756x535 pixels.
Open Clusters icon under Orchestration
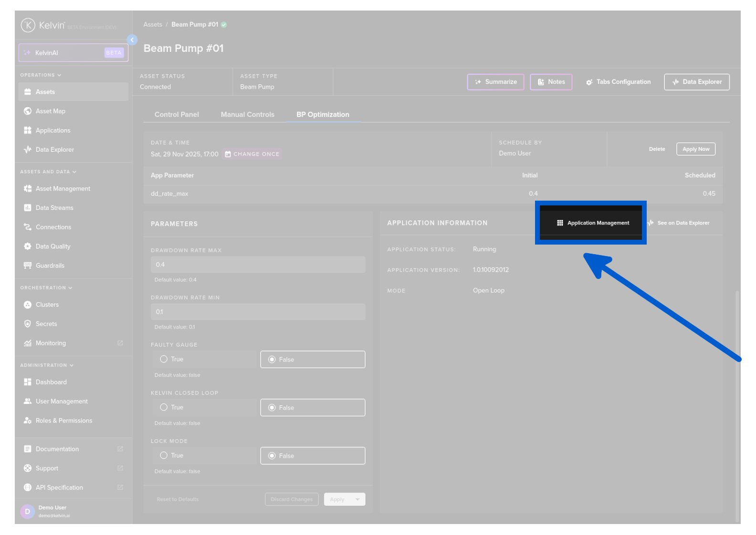coord(28,305)
